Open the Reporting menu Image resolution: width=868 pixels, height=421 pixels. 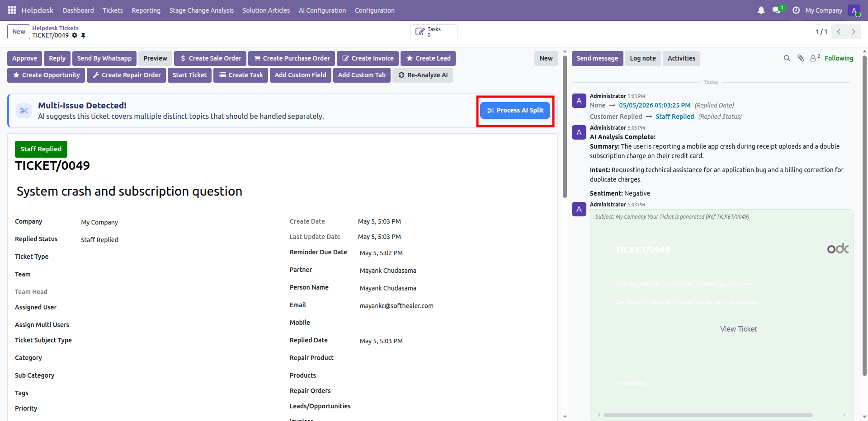point(146,10)
